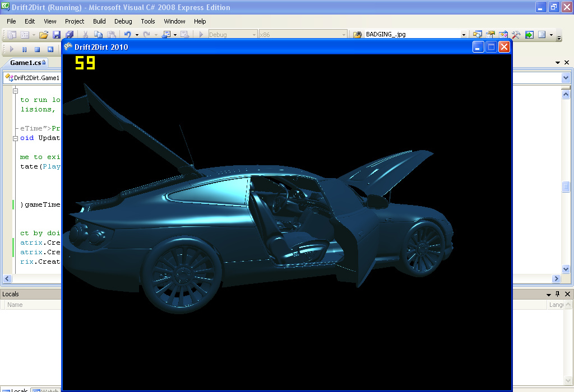Open the Project menu
The image size is (574, 392).
pyautogui.click(x=75, y=21)
